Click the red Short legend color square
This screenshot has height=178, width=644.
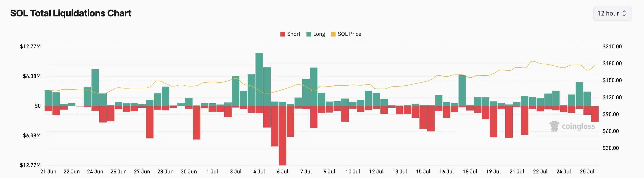pos(282,34)
